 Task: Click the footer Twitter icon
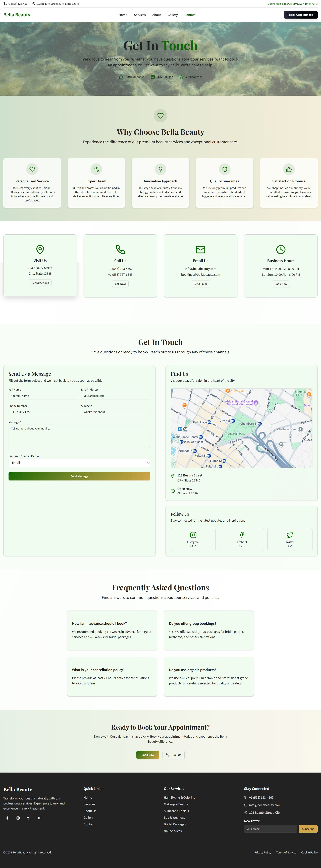(x=29, y=818)
